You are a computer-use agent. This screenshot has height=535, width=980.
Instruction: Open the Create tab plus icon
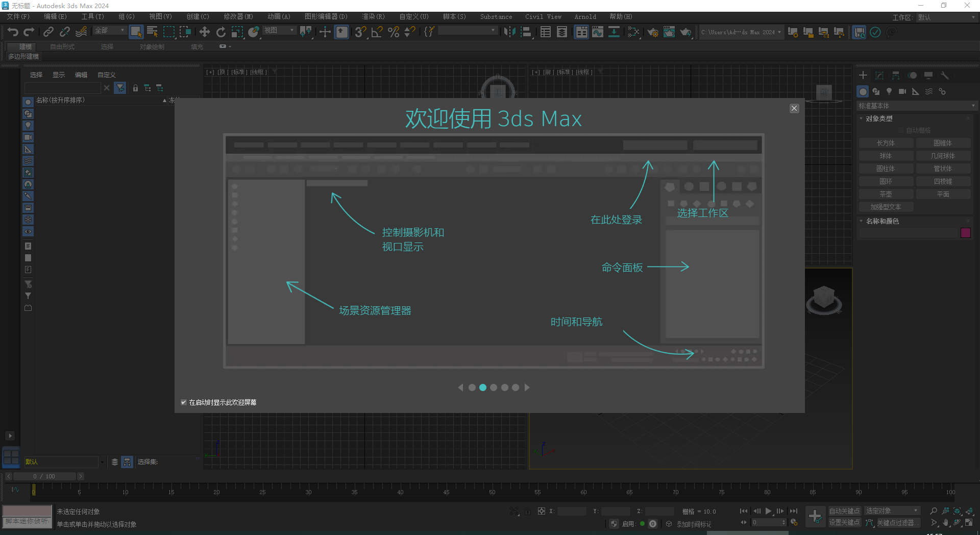tap(863, 76)
